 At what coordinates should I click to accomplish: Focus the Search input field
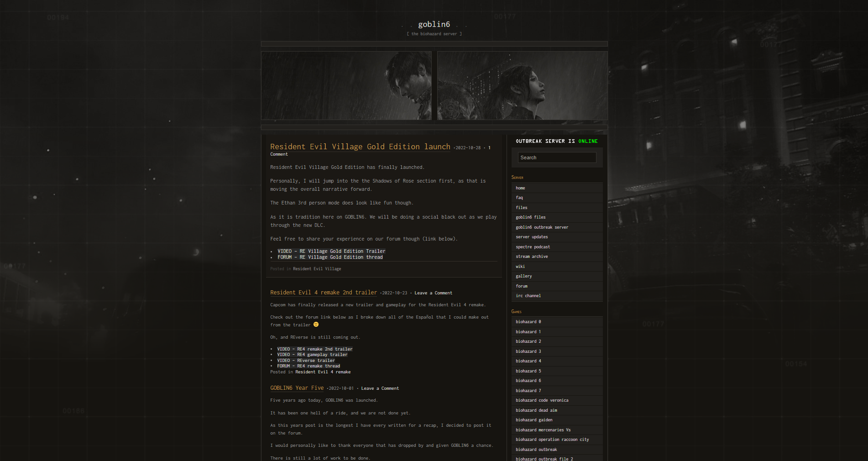(x=557, y=157)
